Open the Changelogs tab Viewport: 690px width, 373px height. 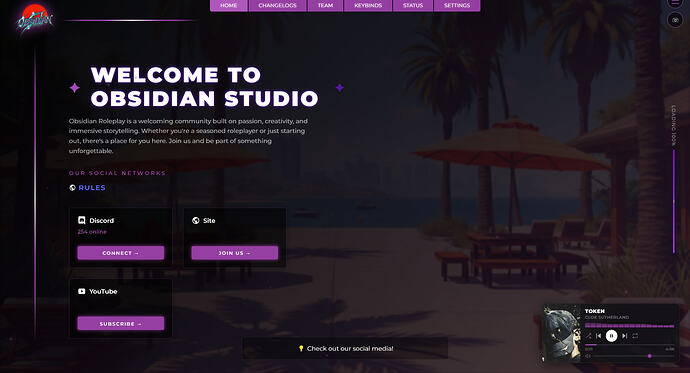277,5
